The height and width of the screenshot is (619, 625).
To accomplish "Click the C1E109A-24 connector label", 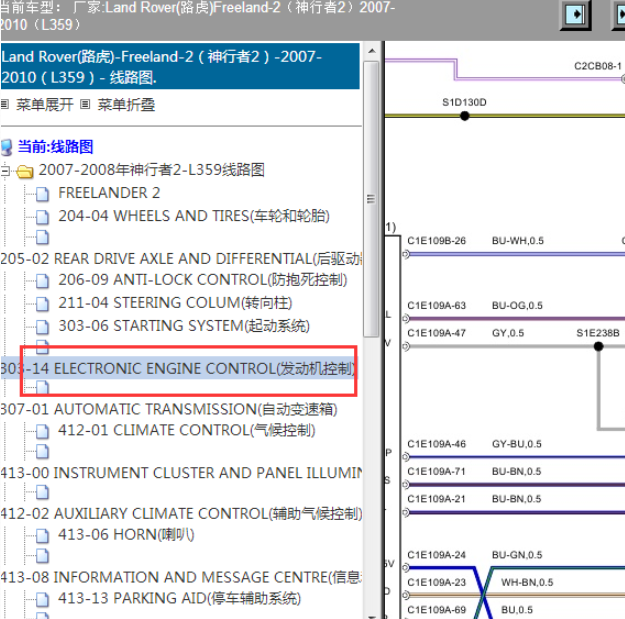I will 436,555.
